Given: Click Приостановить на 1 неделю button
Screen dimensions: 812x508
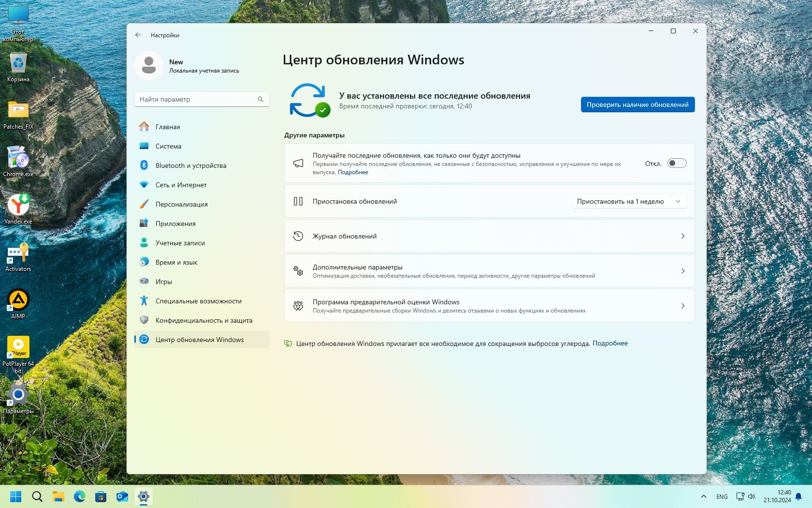Looking at the screenshot, I should click(x=620, y=201).
